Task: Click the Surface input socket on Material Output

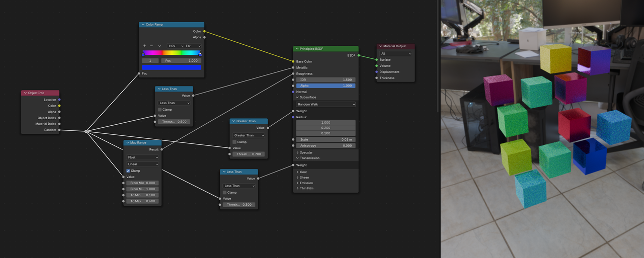Action: [x=377, y=59]
